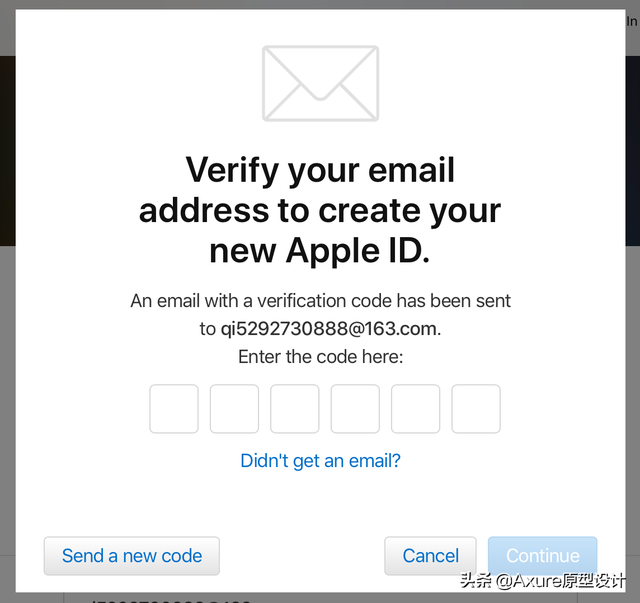The image size is (640, 603).
Task: Cancel the email verification dialog
Action: (x=430, y=556)
